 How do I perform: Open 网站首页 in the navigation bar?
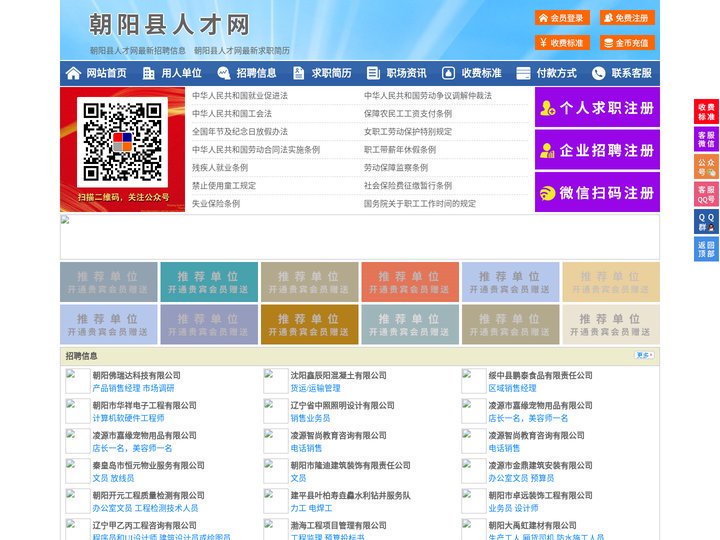coord(106,73)
